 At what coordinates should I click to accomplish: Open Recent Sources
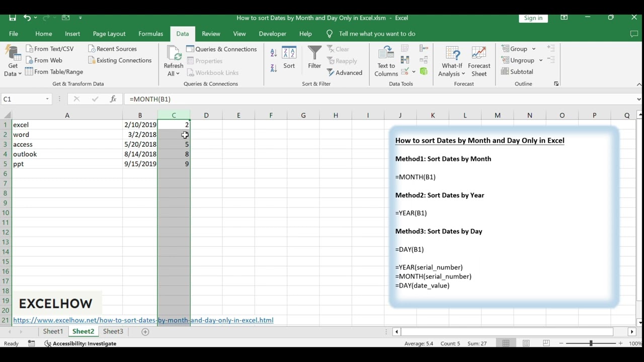click(x=112, y=49)
